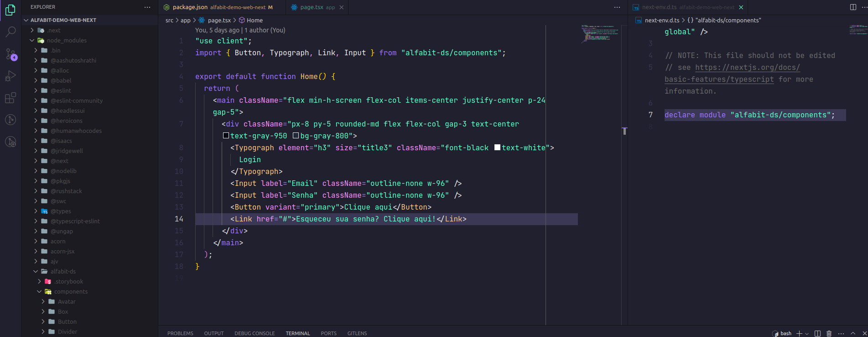Open the GitLens Inspect activity bar icon

(10, 142)
